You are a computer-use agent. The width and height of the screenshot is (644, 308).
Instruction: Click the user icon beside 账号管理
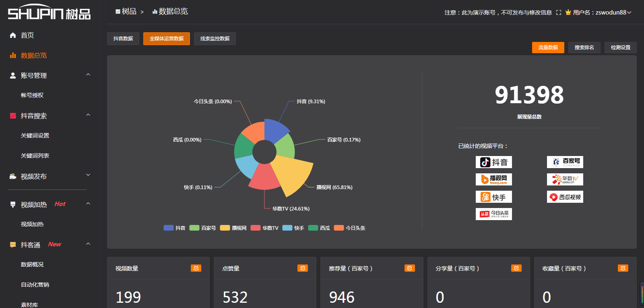(13, 75)
